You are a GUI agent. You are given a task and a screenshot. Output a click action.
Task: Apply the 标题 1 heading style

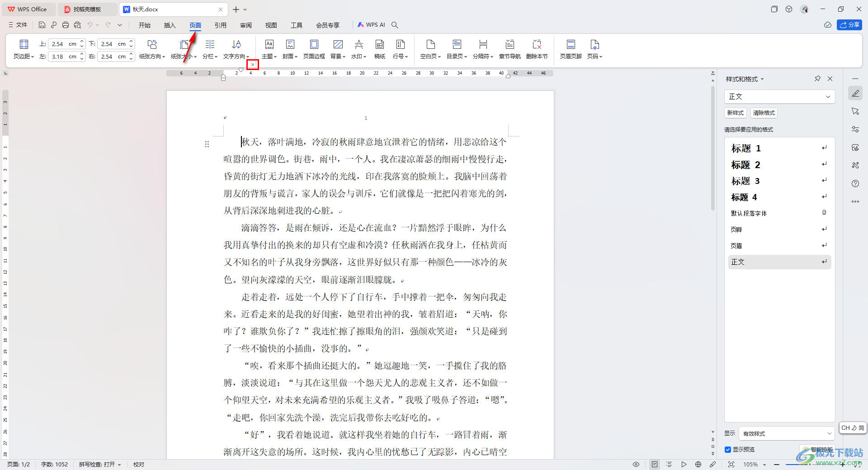click(x=779, y=148)
